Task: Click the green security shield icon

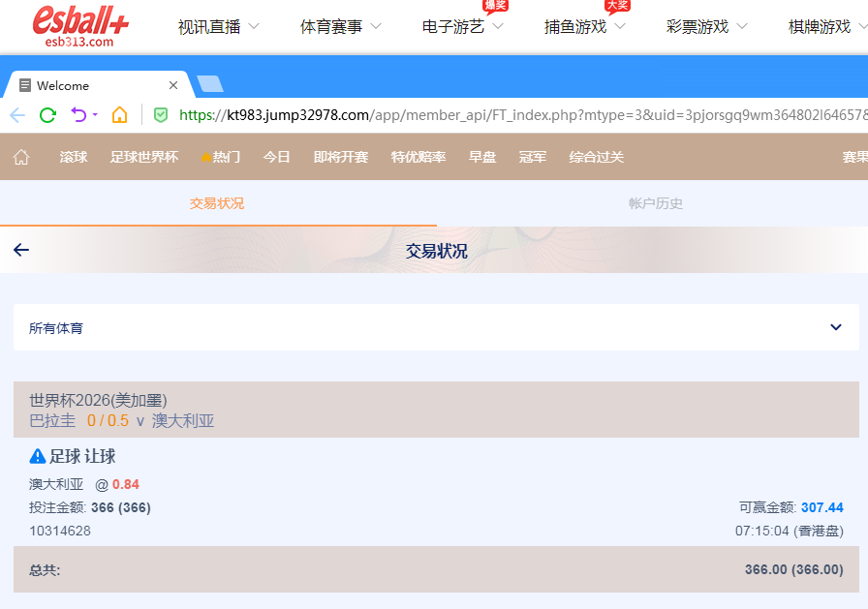Action: 161,115
